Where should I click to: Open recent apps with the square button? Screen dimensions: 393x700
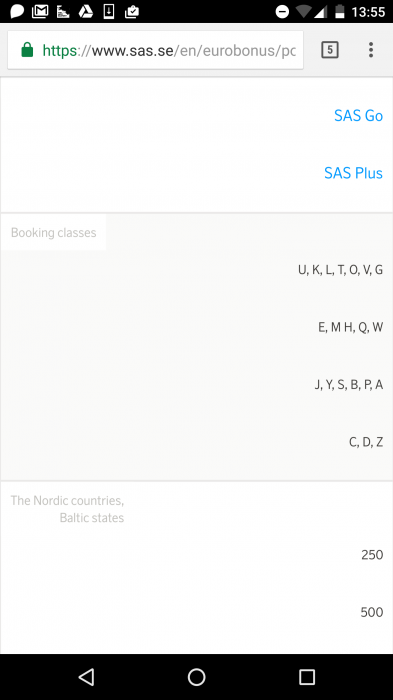click(x=307, y=677)
